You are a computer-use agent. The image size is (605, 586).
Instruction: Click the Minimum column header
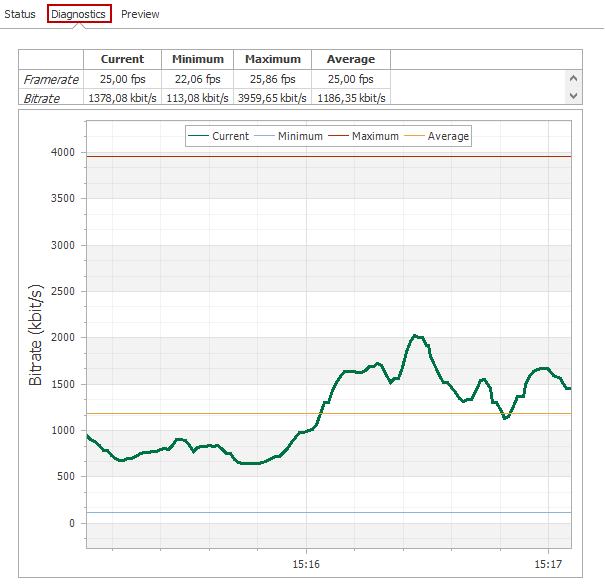click(x=198, y=59)
